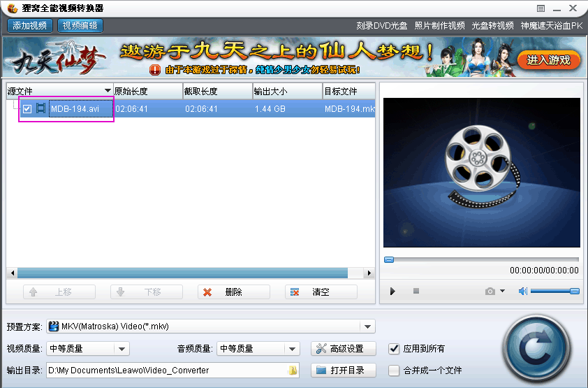This screenshot has width=588, height=388.
Task: Play the preview video
Action: [x=392, y=292]
